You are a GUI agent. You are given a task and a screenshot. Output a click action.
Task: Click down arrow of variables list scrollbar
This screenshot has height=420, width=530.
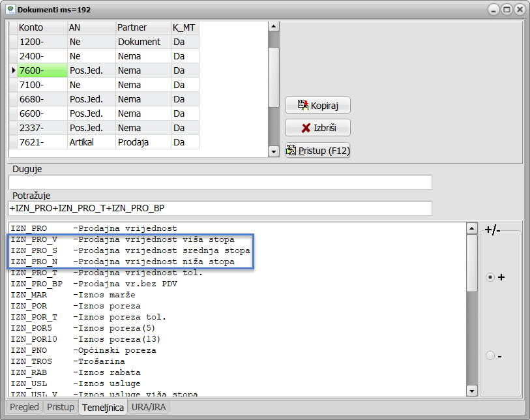pyautogui.click(x=472, y=391)
